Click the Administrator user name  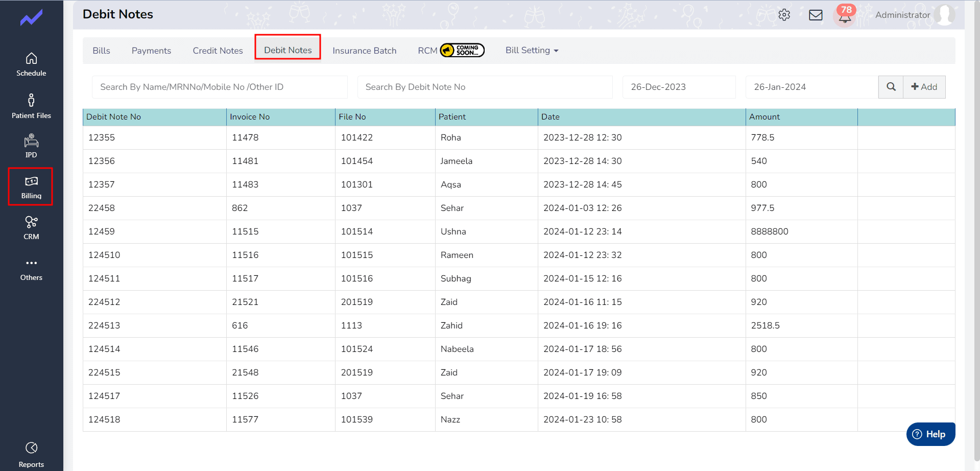click(x=902, y=15)
